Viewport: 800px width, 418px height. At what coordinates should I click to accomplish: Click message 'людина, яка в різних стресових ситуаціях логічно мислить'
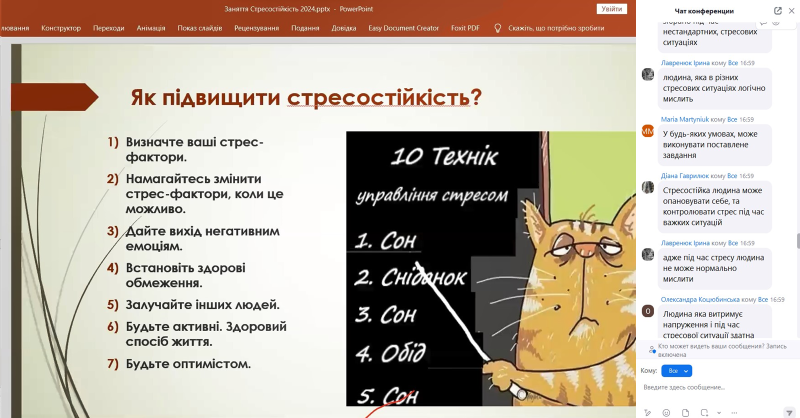(714, 88)
